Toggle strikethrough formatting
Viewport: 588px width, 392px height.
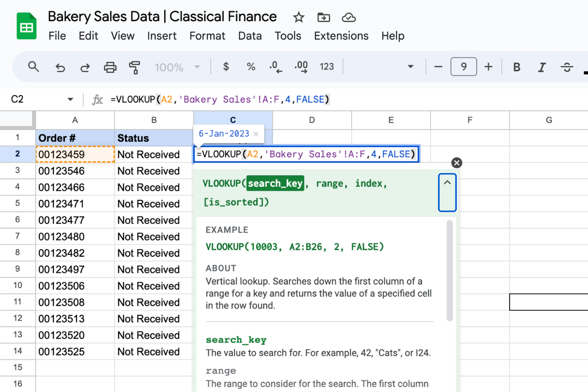coord(567,66)
